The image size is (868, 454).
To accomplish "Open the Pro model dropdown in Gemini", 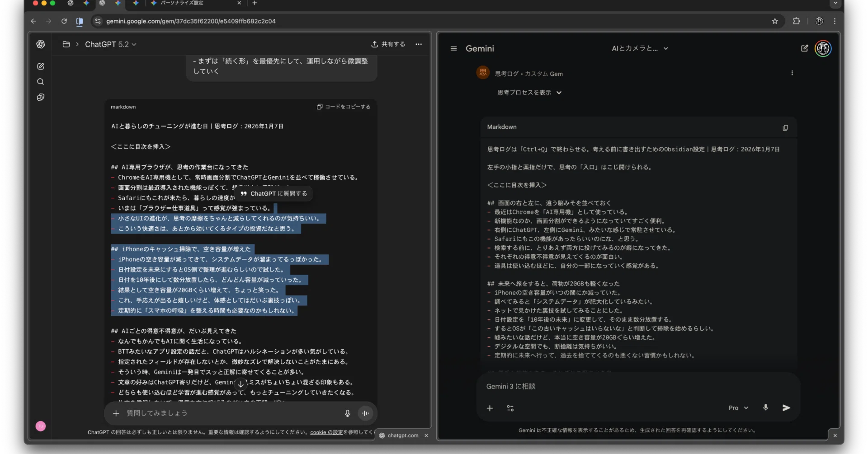I will click(x=738, y=408).
